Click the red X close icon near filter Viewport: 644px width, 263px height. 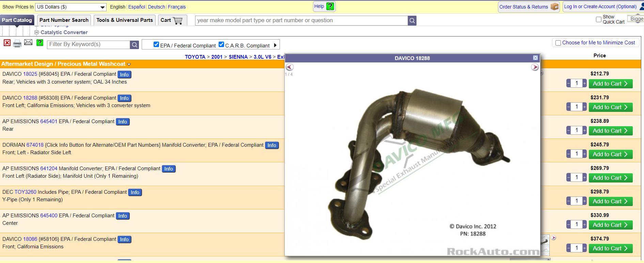point(7,43)
